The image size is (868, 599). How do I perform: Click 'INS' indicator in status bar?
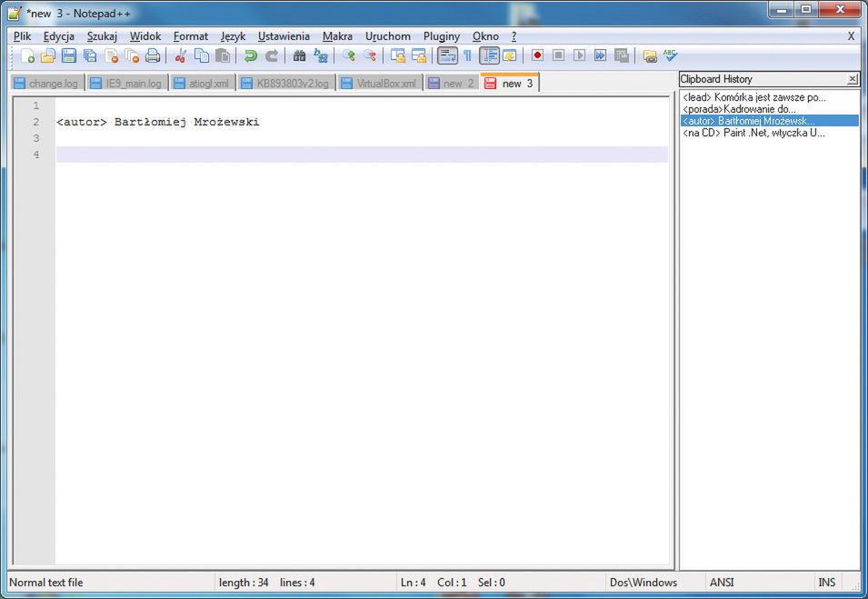(827, 583)
